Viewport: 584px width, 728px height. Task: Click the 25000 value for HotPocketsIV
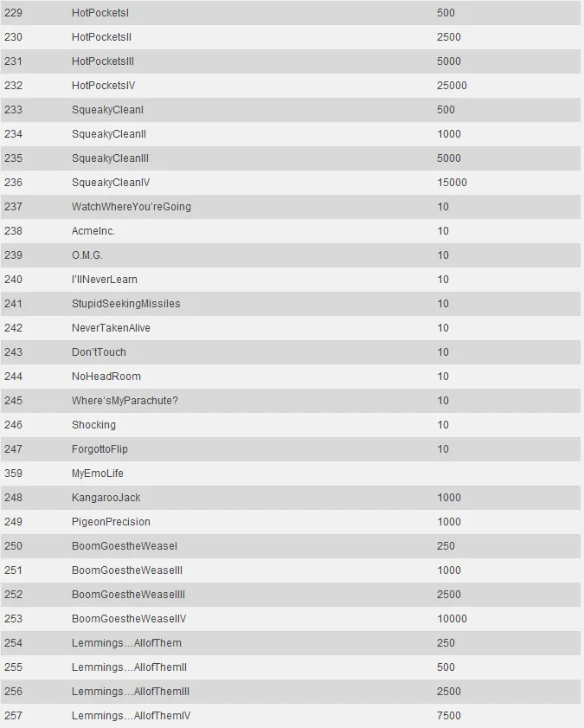[x=452, y=86]
